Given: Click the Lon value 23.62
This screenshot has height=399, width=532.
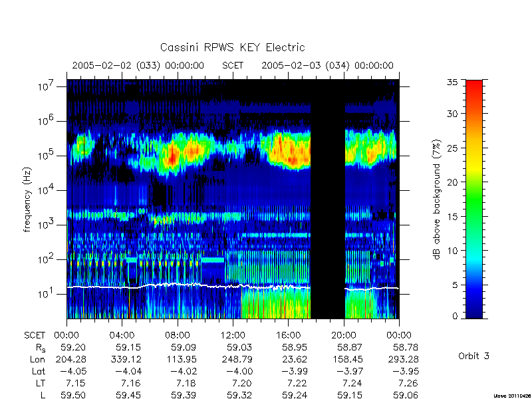Looking at the screenshot, I should click(295, 359).
